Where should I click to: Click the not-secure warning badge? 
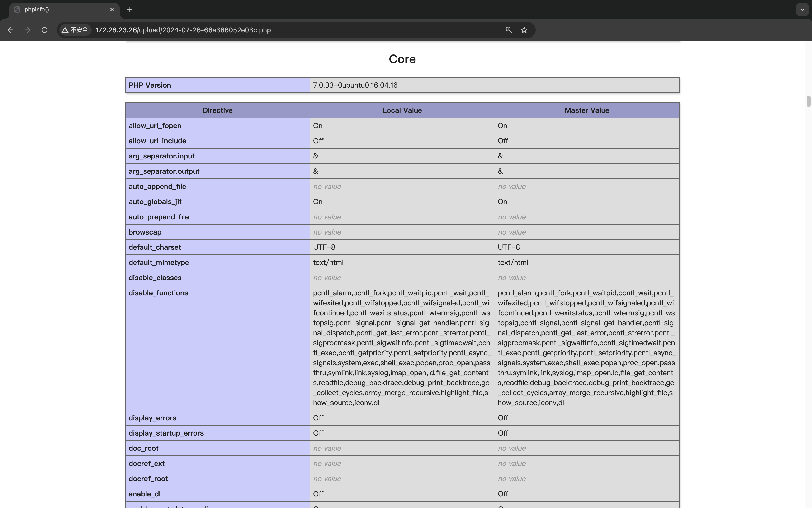pos(75,30)
